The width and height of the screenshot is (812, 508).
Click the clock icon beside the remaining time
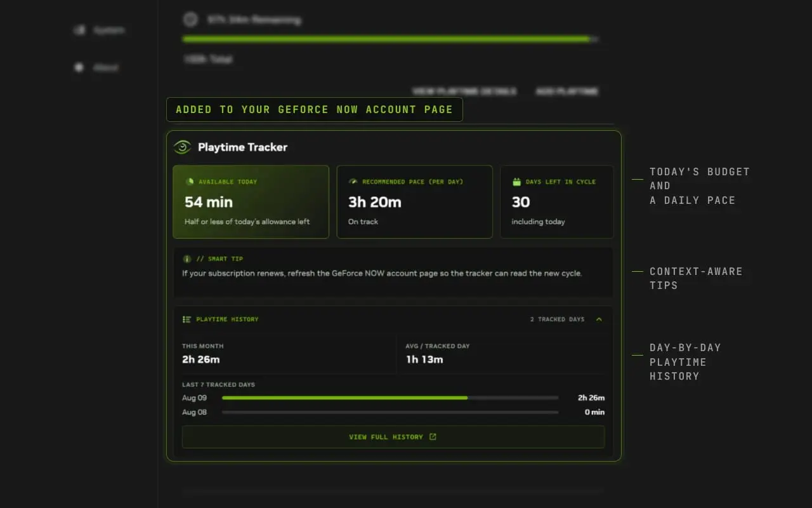[190, 19]
